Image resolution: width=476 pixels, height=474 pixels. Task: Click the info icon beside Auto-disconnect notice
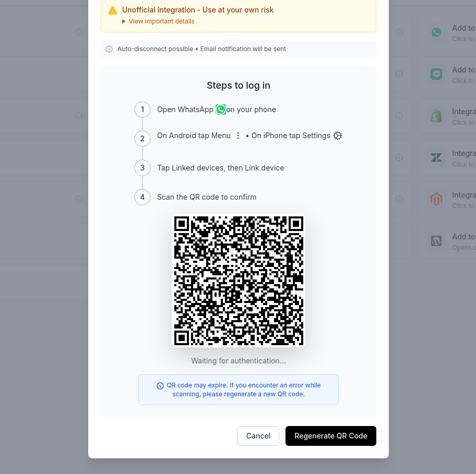click(x=109, y=49)
